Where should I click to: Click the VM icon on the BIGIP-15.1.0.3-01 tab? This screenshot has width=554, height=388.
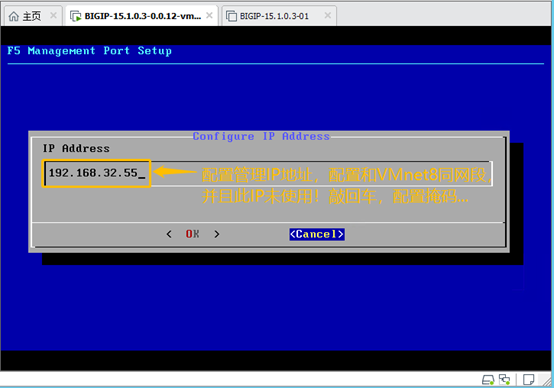tap(231, 16)
